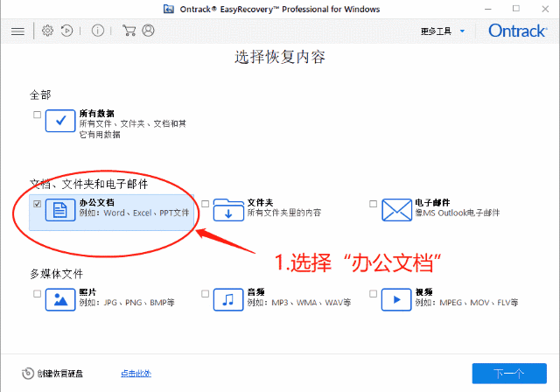Screen dimensions: 560x392
Task: Close the EasyRecovery window
Action: pyautogui.click(x=545, y=9)
